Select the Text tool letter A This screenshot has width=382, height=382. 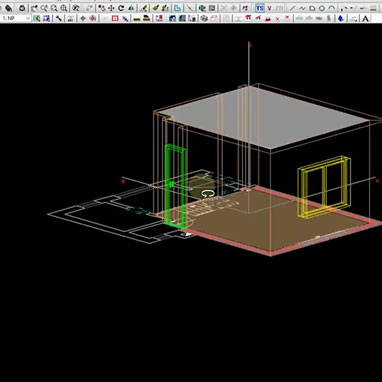pos(366,18)
